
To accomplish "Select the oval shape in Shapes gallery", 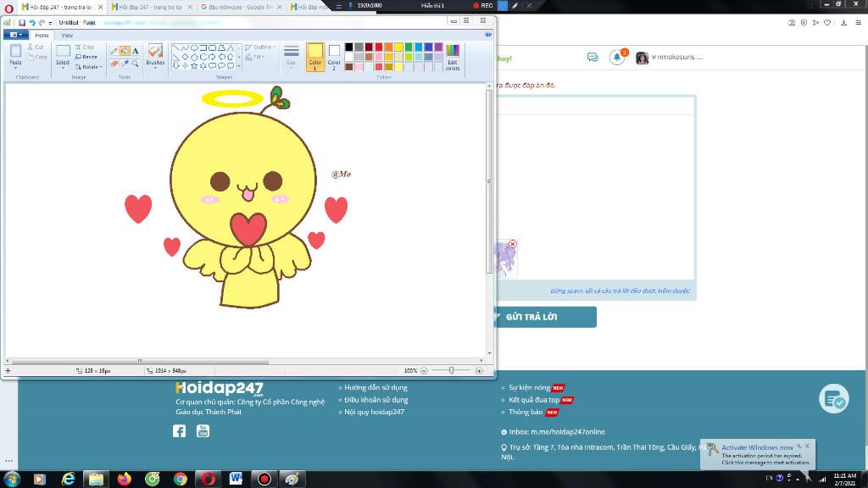I will click(194, 48).
